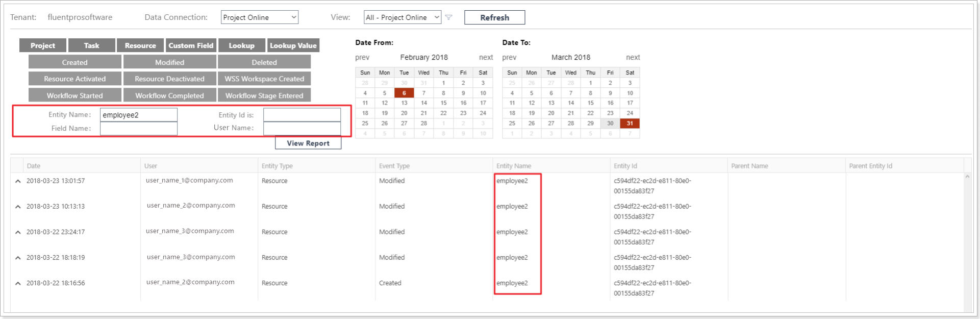Toggle the Resource entity filter
This screenshot has height=319, width=980.
[x=140, y=45]
